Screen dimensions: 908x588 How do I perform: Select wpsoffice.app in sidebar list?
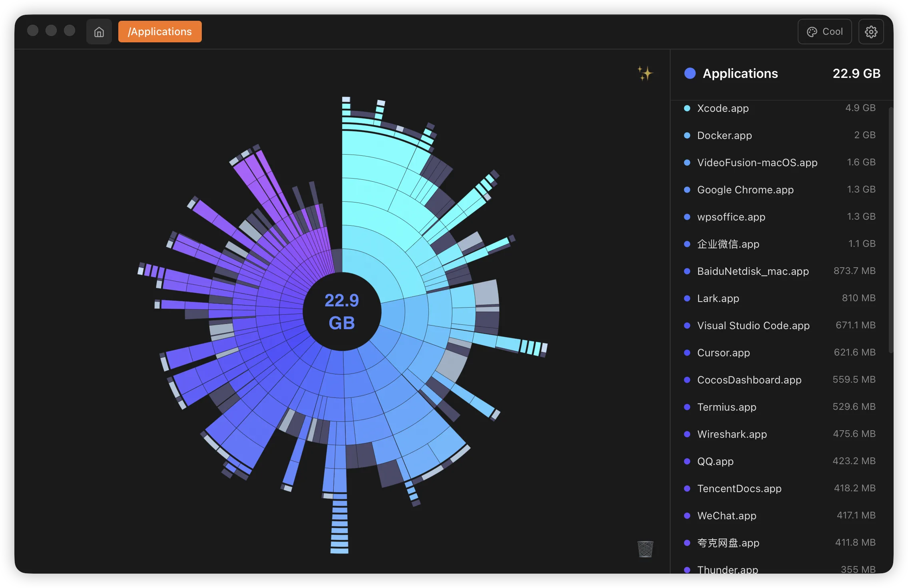pyautogui.click(x=731, y=217)
